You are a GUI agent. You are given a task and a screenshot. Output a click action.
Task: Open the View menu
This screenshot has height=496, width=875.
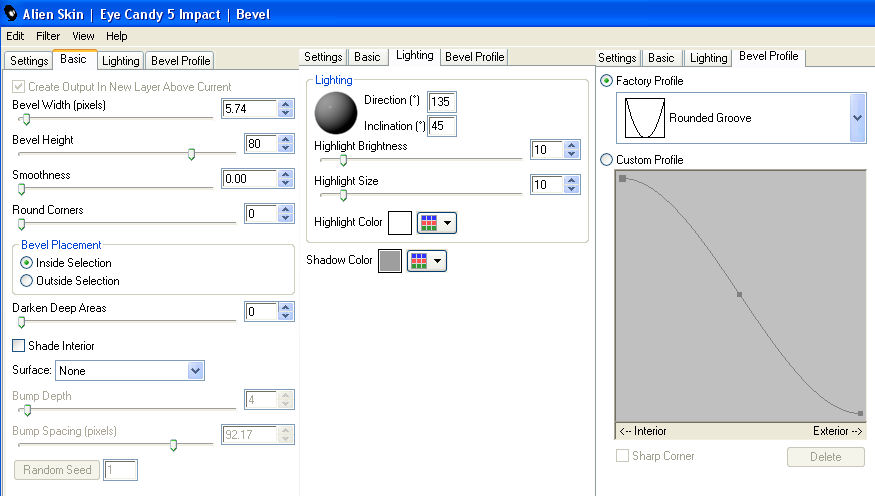pos(83,36)
